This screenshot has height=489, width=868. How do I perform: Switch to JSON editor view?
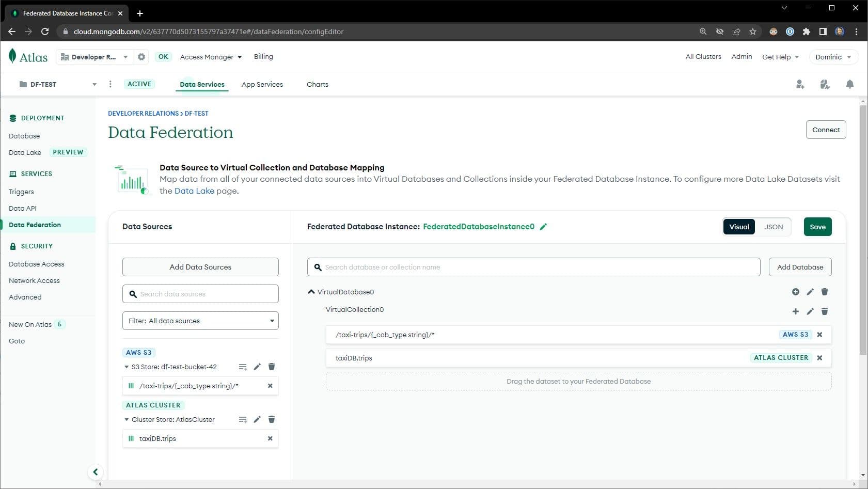(x=773, y=227)
